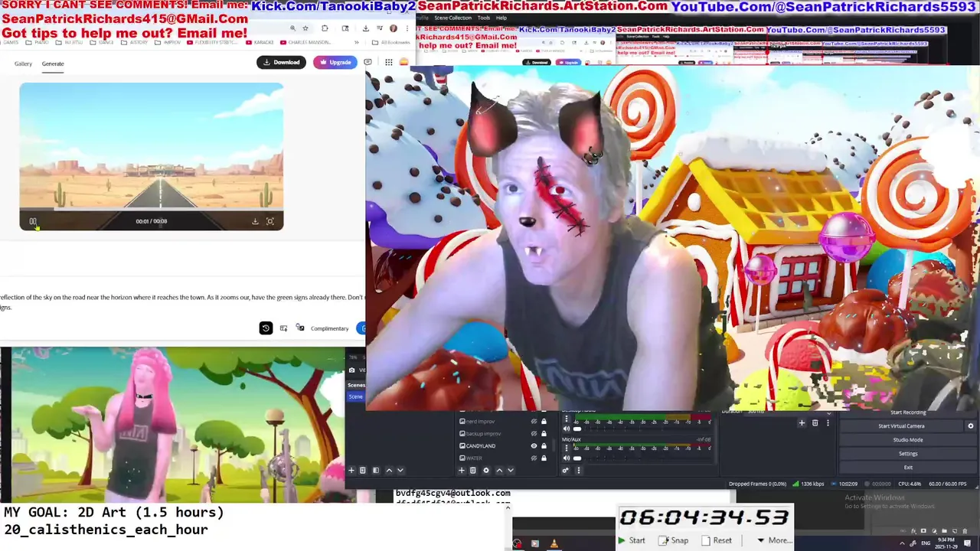This screenshot has height=551, width=980.
Task: Switch to the Gallery tab
Action: [x=23, y=64]
